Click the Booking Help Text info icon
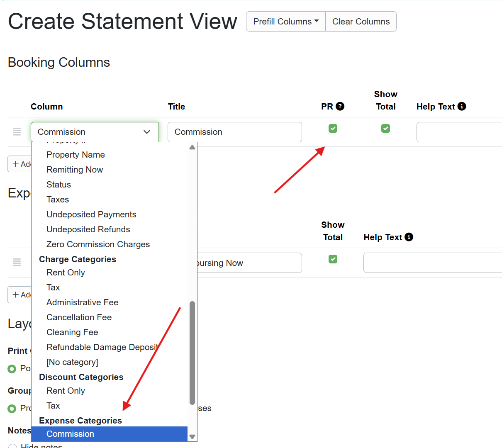 click(462, 106)
